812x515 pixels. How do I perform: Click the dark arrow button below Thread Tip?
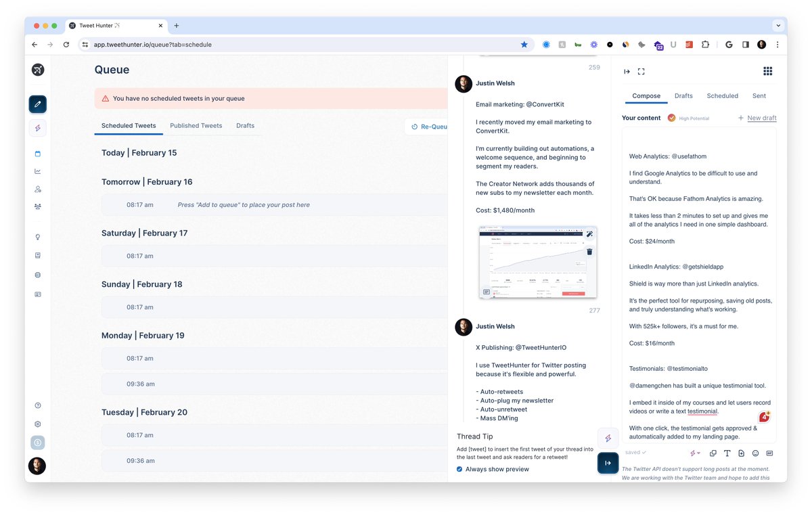[608, 463]
